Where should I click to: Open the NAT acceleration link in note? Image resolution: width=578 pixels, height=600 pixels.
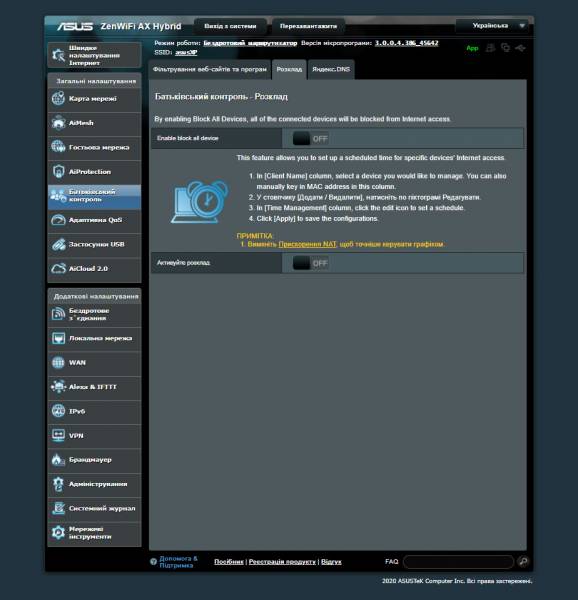coord(308,244)
